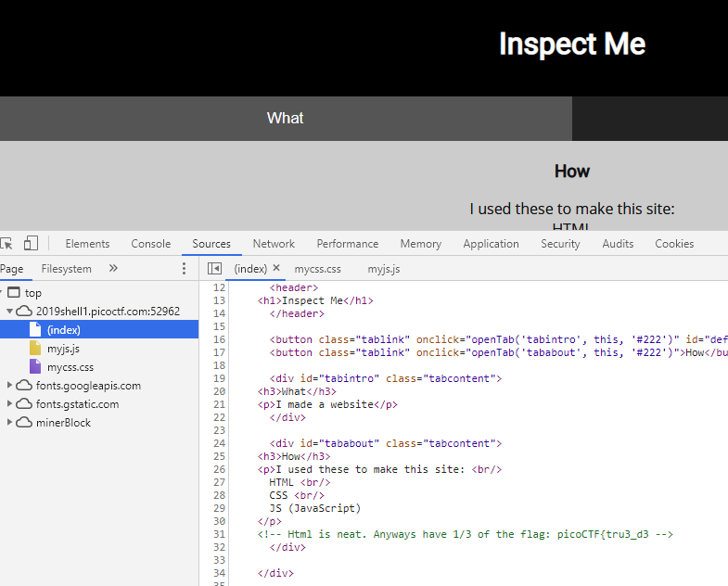Click the yellow myjs.js file icon
This screenshot has height=586, width=728.
(35, 348)
